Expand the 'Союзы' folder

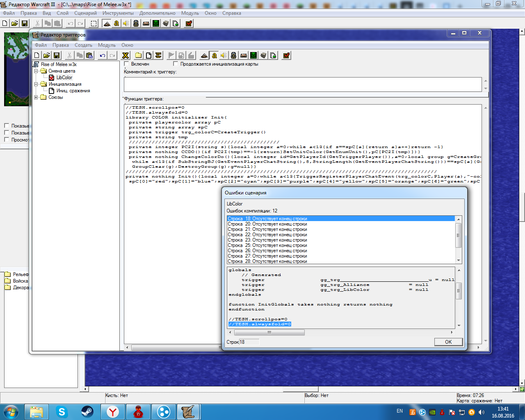(x=36, y=97)
